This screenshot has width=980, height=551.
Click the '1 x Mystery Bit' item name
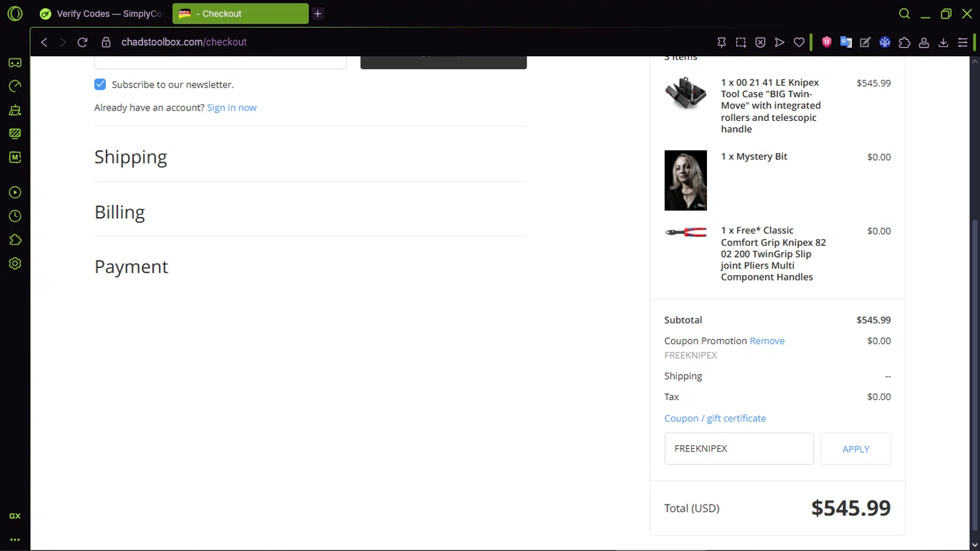click(754, 157)
